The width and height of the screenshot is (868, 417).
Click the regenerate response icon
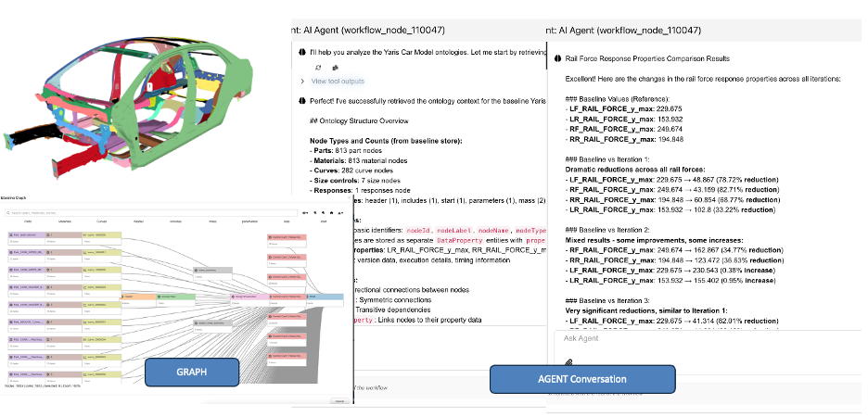tap(320, 68)
